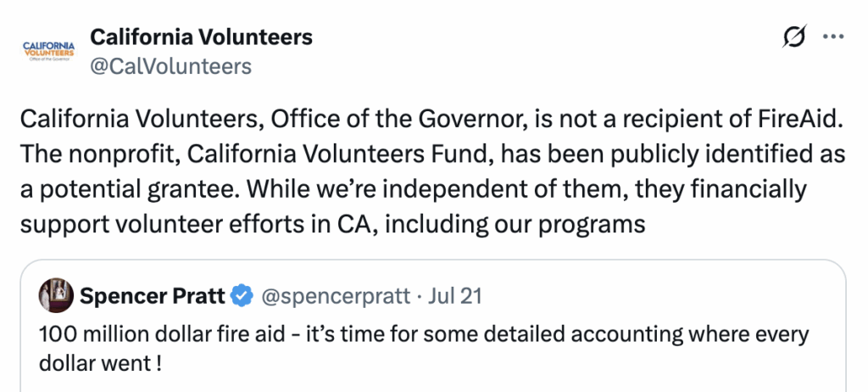Open the California Volunteers display name

tap(201, 37)
